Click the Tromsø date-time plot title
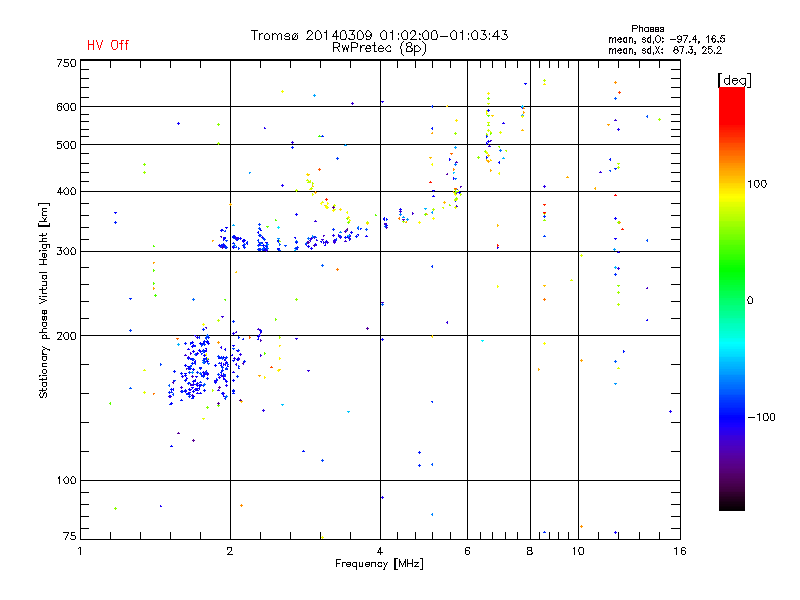 pos(379,35)
